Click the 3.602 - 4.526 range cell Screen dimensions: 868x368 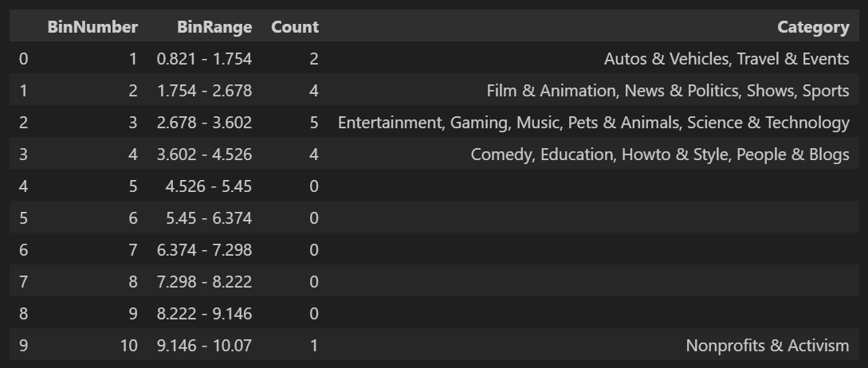[x=204, y=155]
